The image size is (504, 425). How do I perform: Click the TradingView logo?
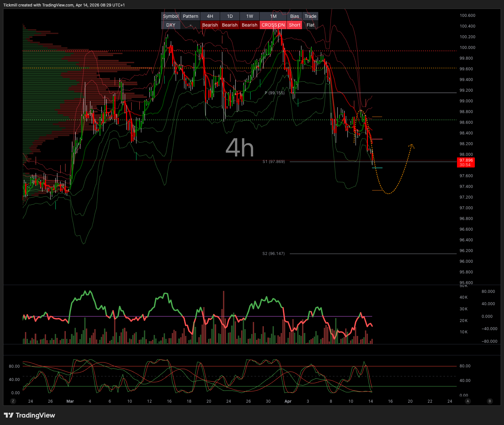(29, 415)
